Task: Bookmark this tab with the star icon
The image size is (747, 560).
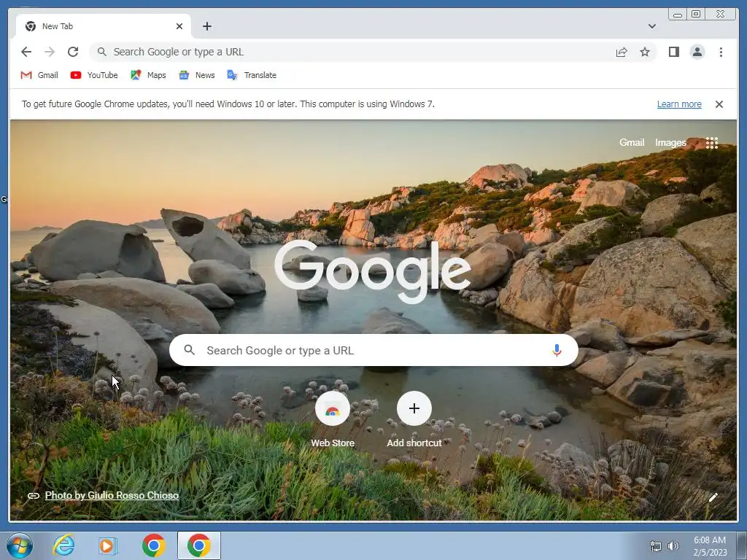Action: coord(645,52)
